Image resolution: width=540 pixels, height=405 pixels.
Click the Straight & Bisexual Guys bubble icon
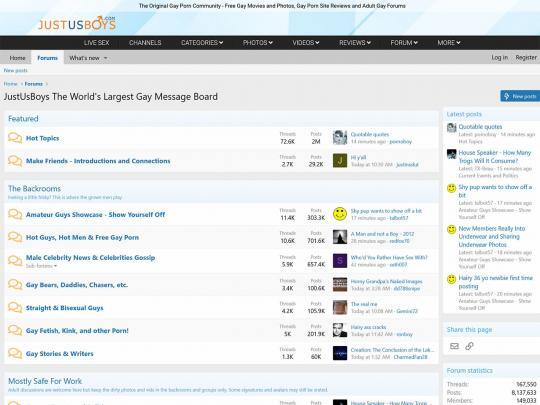[x=15, y=308]
